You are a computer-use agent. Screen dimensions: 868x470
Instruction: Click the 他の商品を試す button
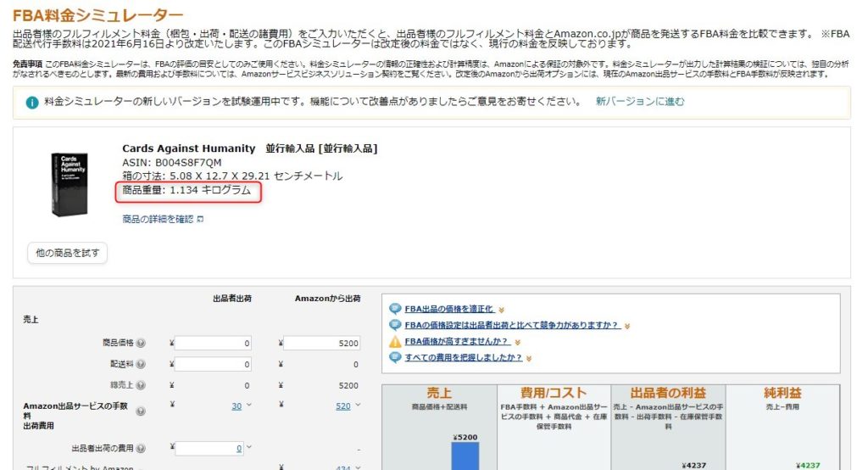click(68, 253)
